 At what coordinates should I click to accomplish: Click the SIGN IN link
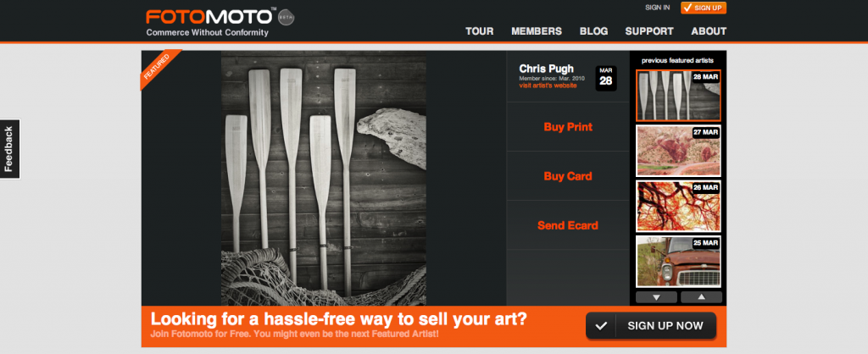[x=658, y=8]
